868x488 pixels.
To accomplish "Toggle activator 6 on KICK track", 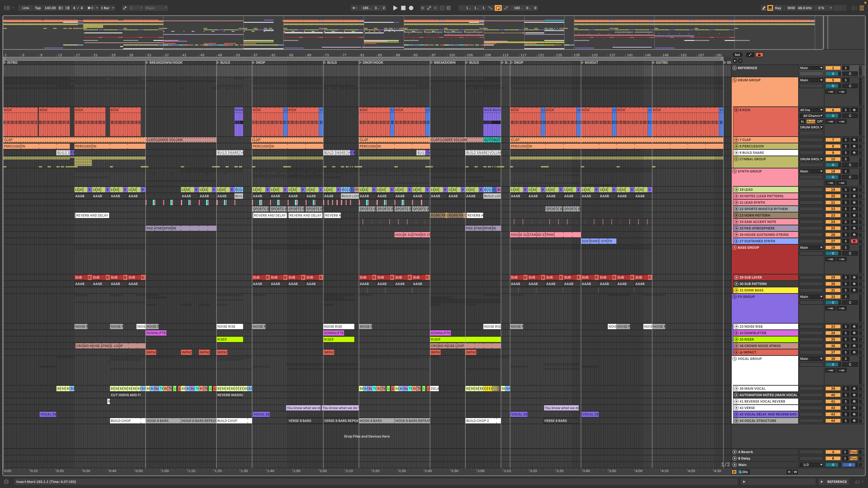I will tap(833, 110).
